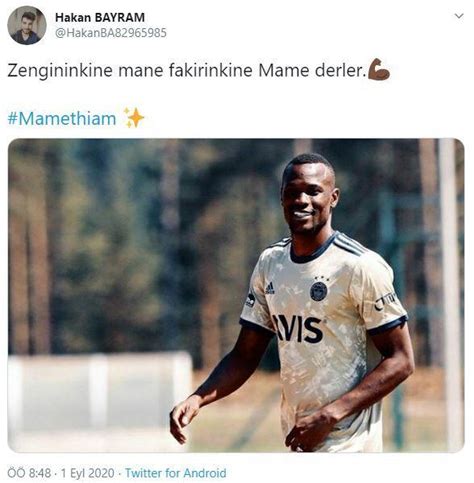The height and width of the screenshot is (483, 474).
Task: Click the 1 Eyl 2020 date
Action: coord(88,473)
